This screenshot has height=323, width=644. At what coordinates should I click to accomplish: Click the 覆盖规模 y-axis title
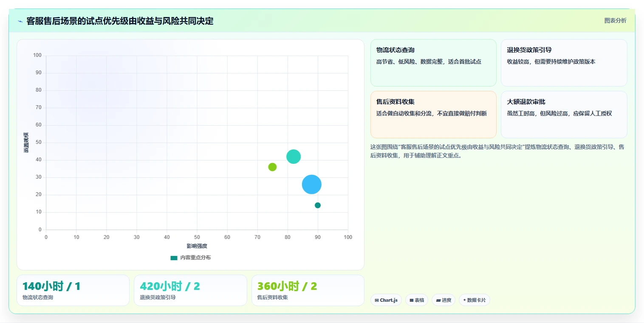pyautogui.click(x=26, y=143)
